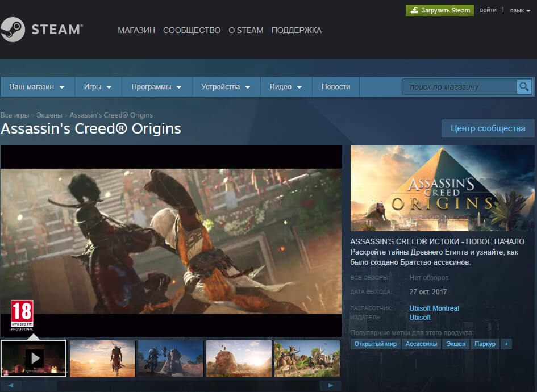Image resolution: width=537 pixels, height=392 pixels.
Task: Select the Открытый мир tag
Action: [x=376, y=344]
